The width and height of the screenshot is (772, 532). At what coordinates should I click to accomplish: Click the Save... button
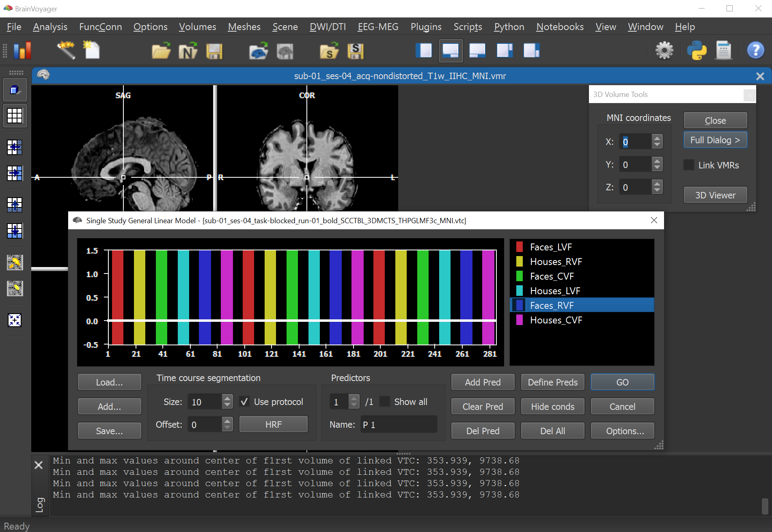109,431
